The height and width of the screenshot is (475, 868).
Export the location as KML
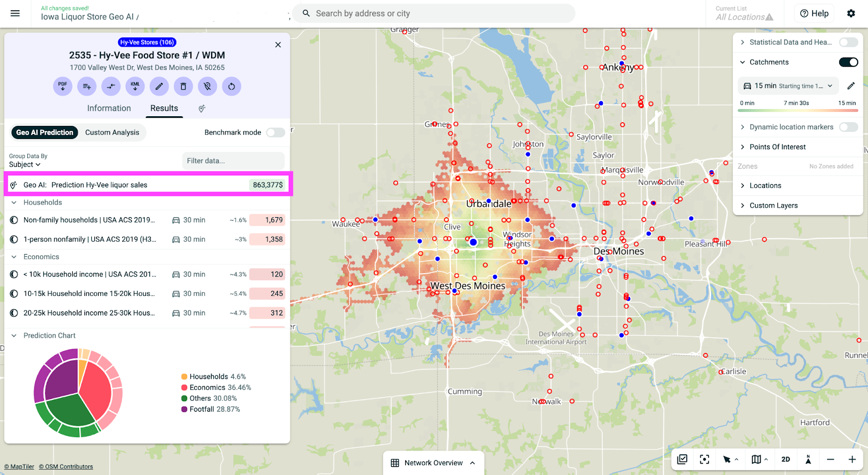tap(135, 86)
